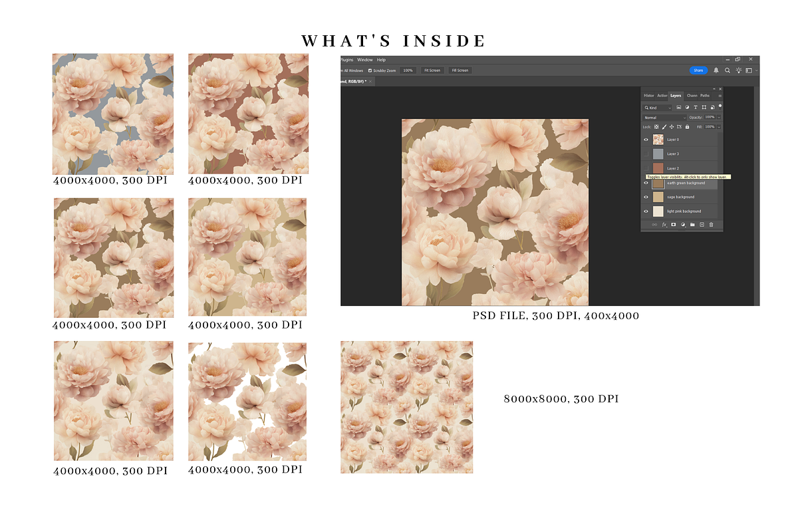
Task: Toggle the layer filtering on/off switch
Action: pyautogui.click(x=720, y=108)
